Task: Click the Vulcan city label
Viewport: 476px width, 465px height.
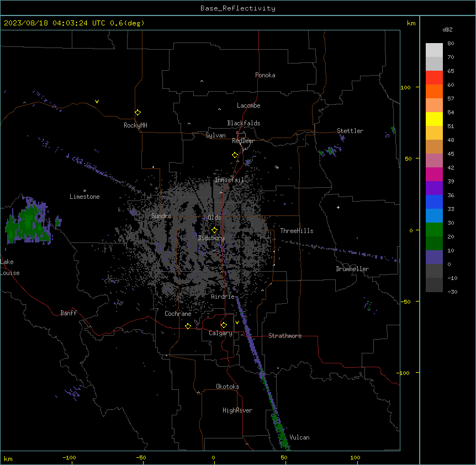Action: click(300, 437)
